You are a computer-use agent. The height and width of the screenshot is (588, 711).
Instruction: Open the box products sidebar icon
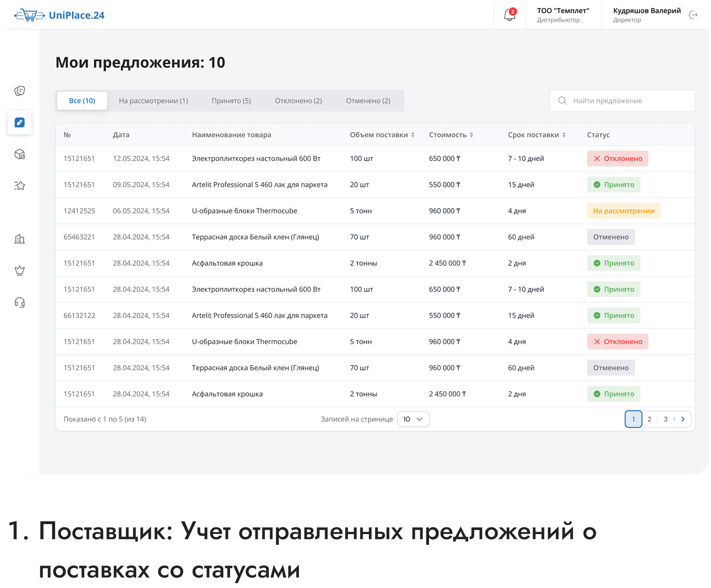click(x=20, y=154)
